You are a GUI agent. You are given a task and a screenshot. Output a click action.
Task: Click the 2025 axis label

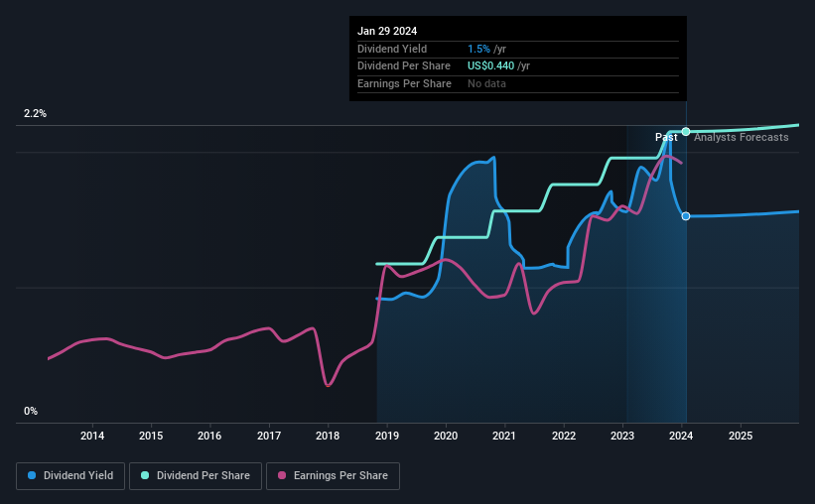[741, 436]
